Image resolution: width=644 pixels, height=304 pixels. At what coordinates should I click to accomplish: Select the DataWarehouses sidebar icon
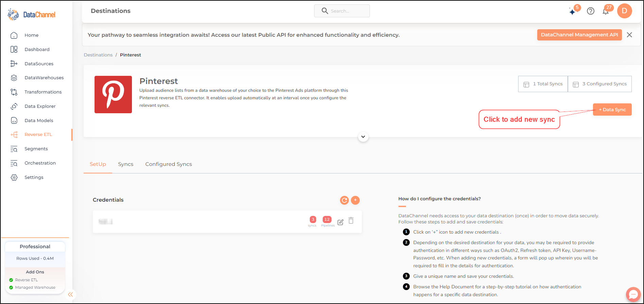[x=14, y=78]
